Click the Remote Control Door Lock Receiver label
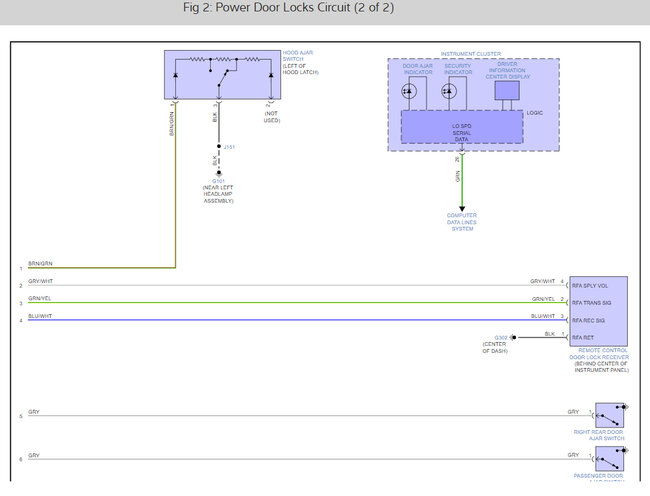The height and width of the screenshot is (496, 650). tap(599, 359)
